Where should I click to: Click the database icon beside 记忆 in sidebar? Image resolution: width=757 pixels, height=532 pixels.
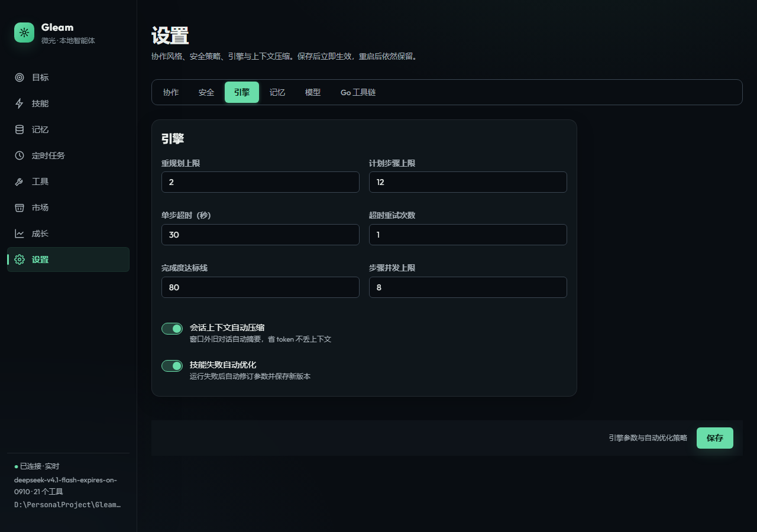click(x=20, y=129)
